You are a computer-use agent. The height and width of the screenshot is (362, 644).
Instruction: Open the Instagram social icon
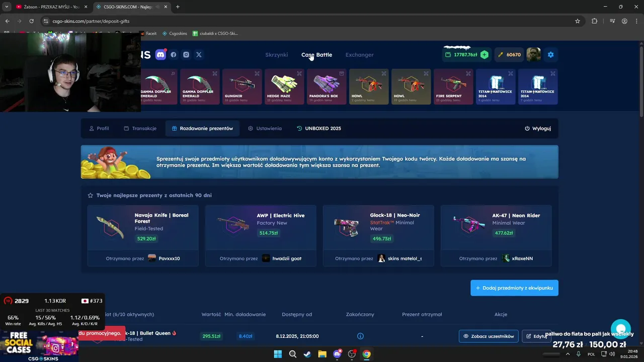coord(186,55)
